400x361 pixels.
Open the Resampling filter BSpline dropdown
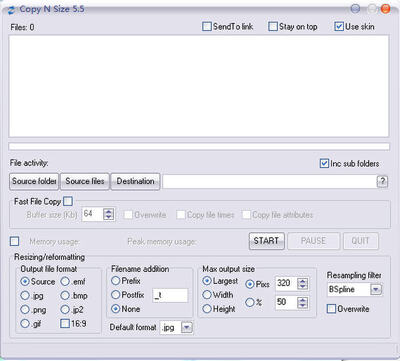376,289
